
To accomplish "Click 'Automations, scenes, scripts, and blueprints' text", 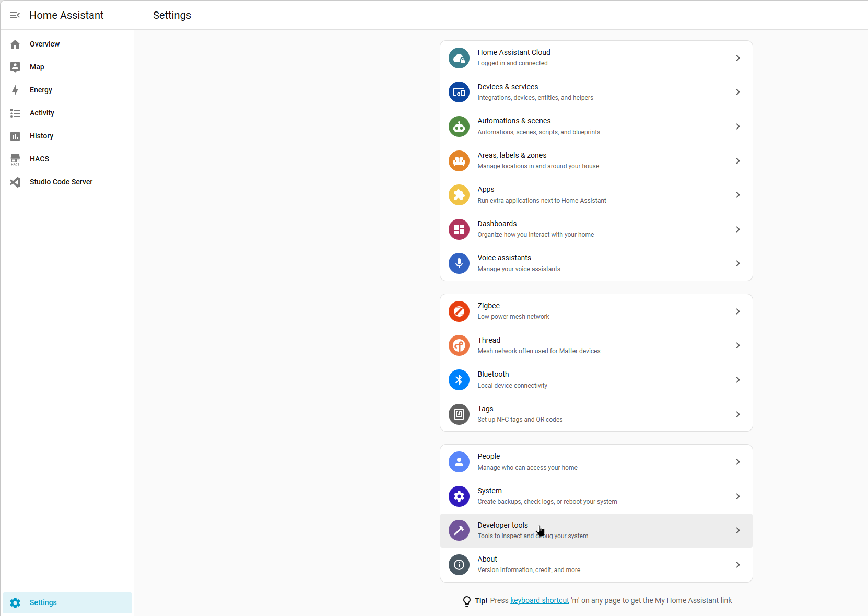I will tap(538, 132).
